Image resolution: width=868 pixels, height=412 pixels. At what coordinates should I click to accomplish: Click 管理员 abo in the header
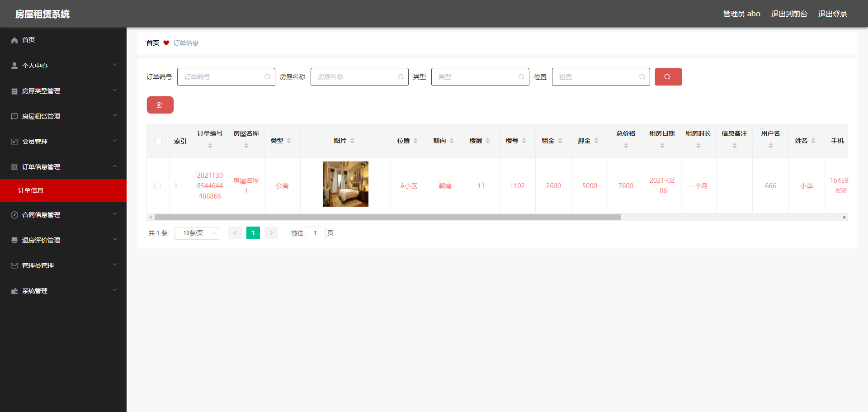tap(741, 14)
